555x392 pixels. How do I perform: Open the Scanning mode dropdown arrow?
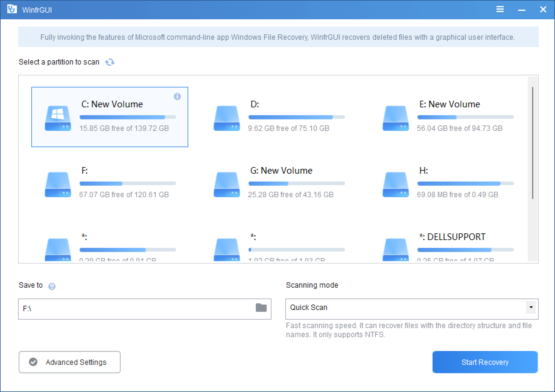531,308
